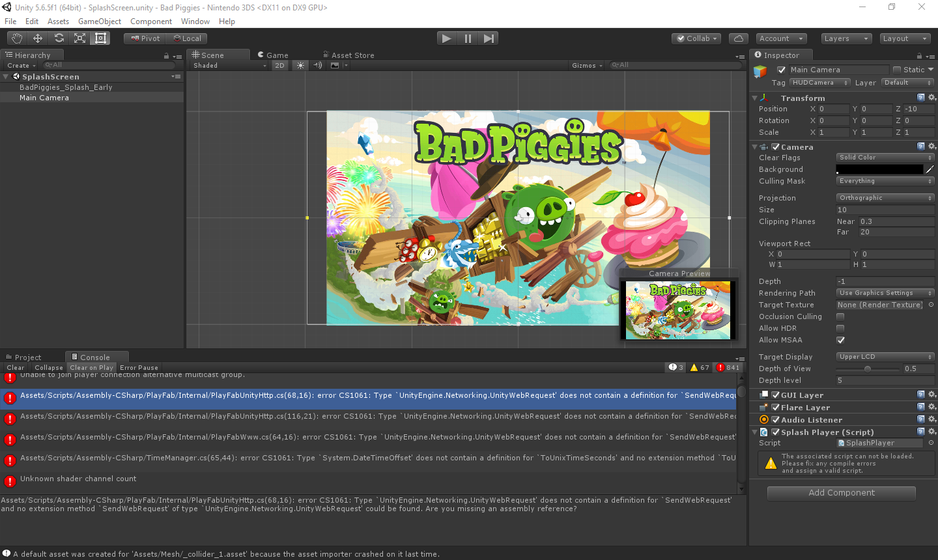This screenshot has width=938, height=560.
Task: Open the Rendering Path dropdown
Action: [x=885, y=293]
